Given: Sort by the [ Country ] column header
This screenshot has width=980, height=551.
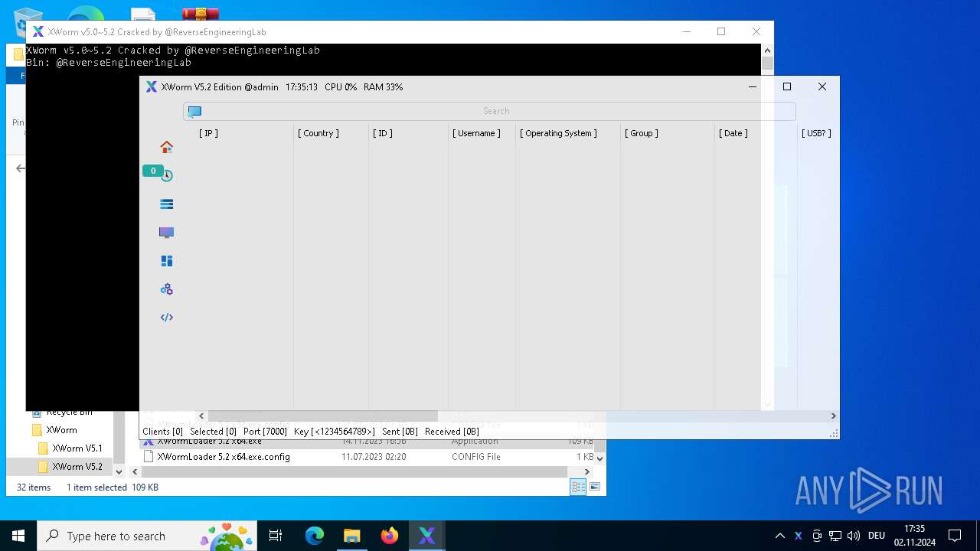Looking at the screenshot, I should [318, 133].
